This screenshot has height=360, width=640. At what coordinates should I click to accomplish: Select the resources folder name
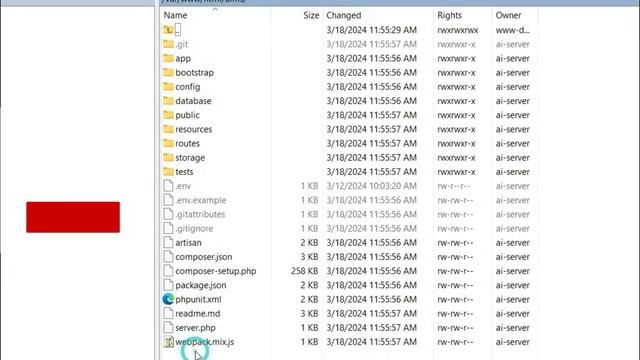coord(193,129)
